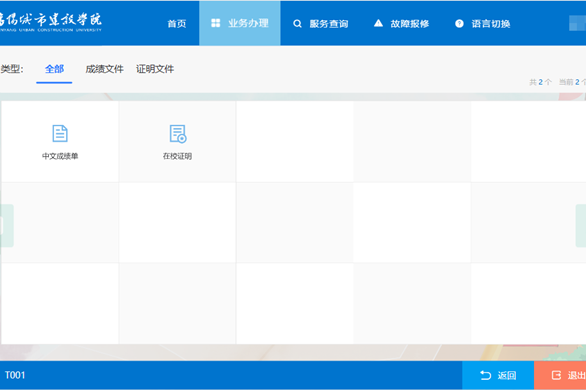Open the 故障报修 menu item
The width and height of the screenshot is (586, 390).
(x=401, y=24)
